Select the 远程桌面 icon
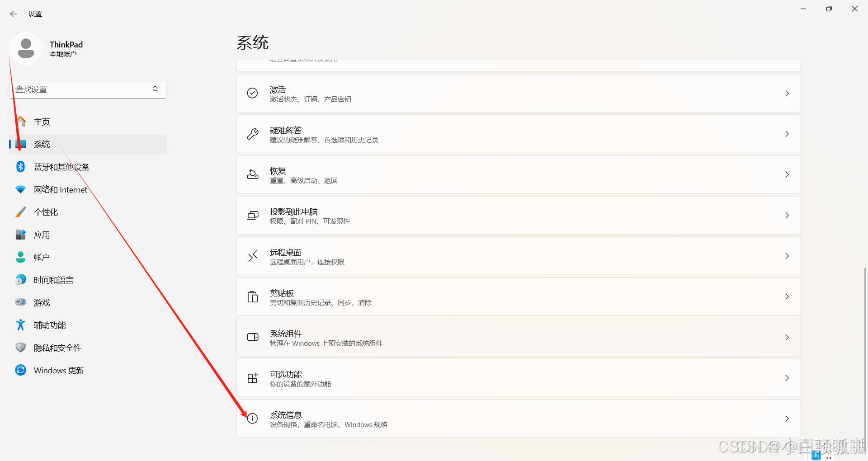Viewport: 868px width, 461px height. click(252, 256)
